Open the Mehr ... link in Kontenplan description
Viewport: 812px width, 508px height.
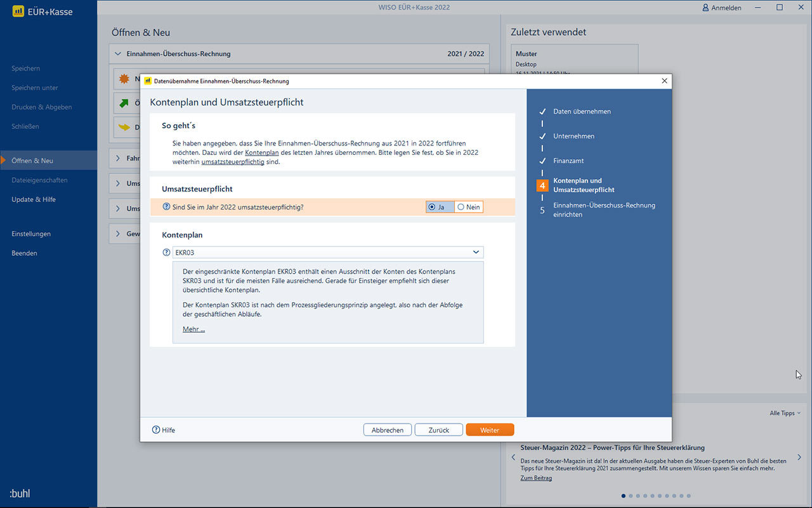[193, 329]
